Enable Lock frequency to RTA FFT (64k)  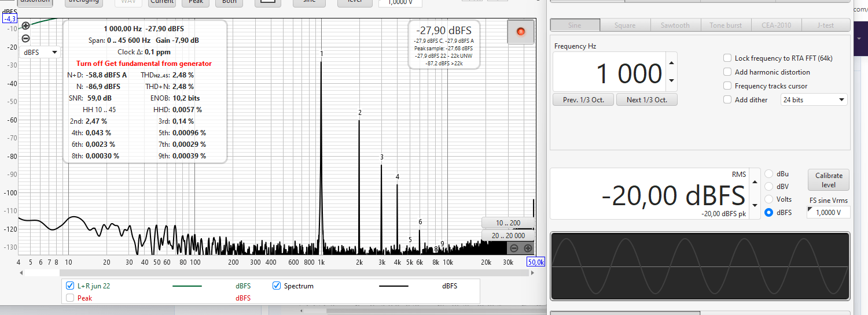(x=727, y=58)
